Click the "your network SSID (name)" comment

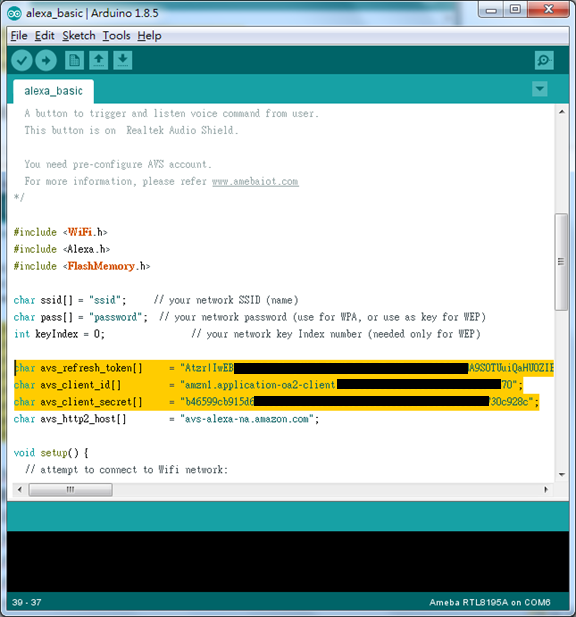pos(226,300)
